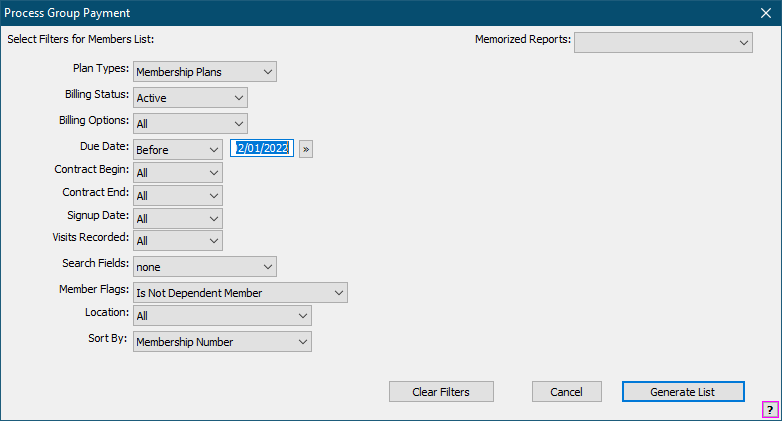The width and height of the screenshot is (782, 421).
Task: Click the Cancel button
Action: pyautogui.click(x=566, y=392)
